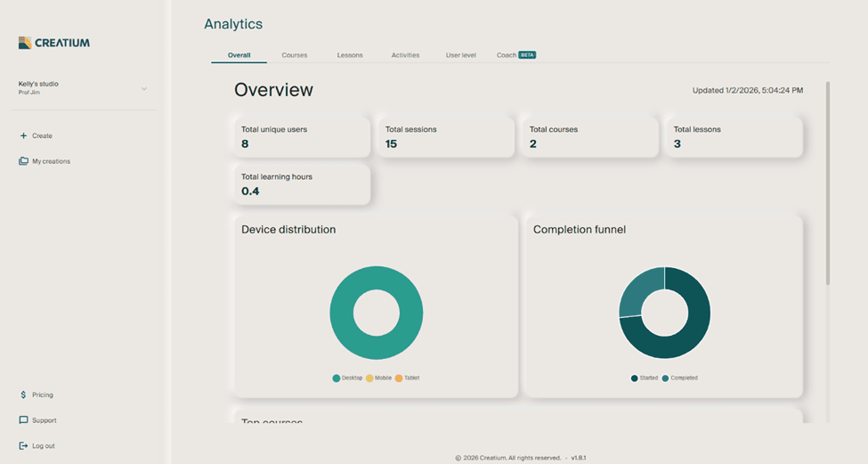Open the Lessons tab
The height and width of the screenshot is (464, 868).
pos(350,55)
